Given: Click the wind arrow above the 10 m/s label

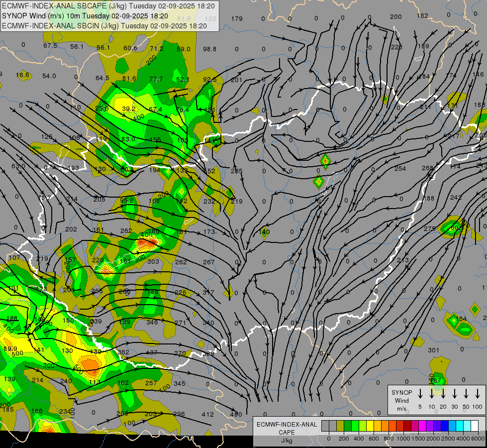Looking at the screenshot, I should pos(431,393).
